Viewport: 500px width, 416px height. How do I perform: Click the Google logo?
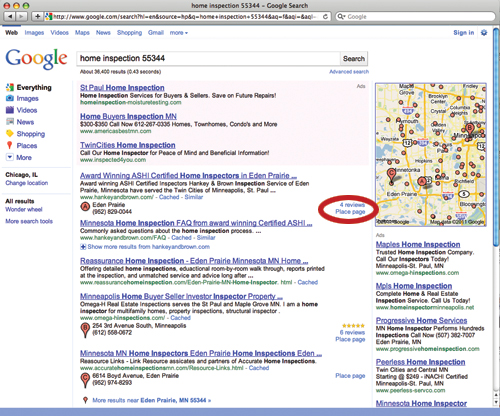pos(36,59)
